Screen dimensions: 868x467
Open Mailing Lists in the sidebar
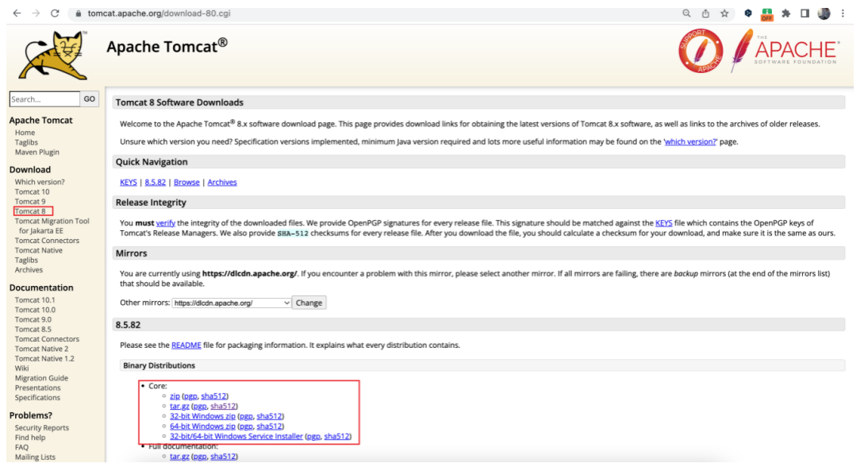[35, 457]
